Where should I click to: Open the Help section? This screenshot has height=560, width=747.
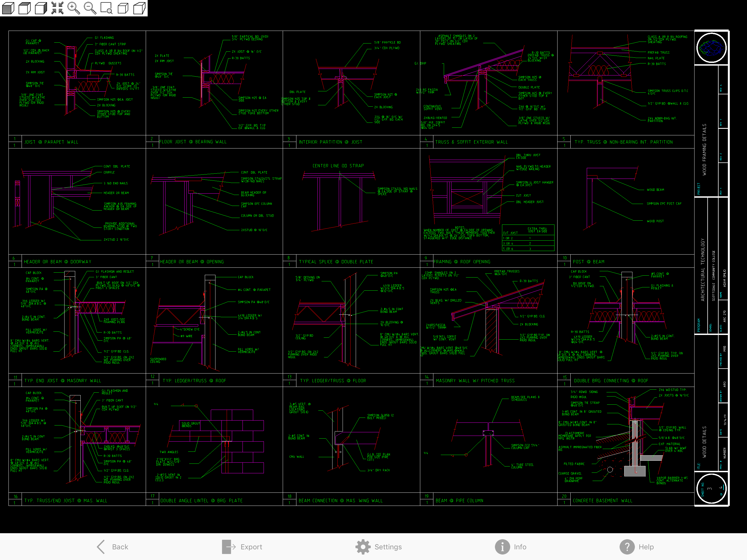646,547
